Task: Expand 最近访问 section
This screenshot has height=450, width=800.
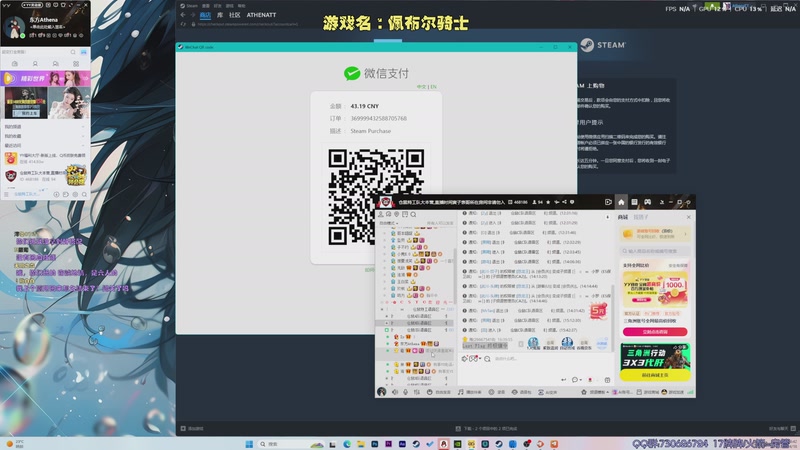Action: [45, 146]
